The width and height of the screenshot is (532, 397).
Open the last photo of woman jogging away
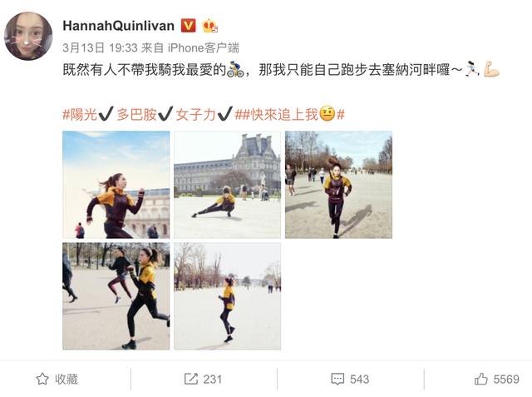[x=227, y=296]
